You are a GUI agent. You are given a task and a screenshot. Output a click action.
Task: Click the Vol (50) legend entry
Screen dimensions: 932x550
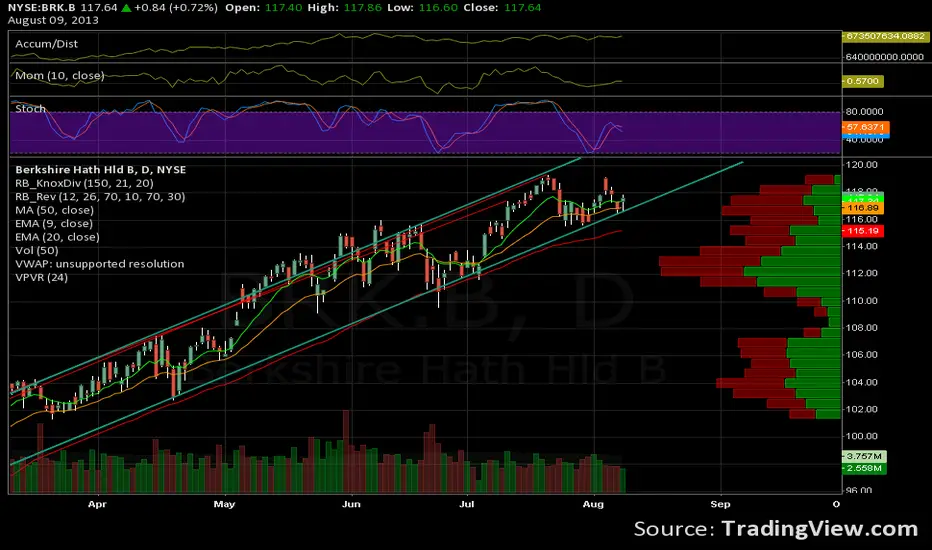[x=36, y=250]
